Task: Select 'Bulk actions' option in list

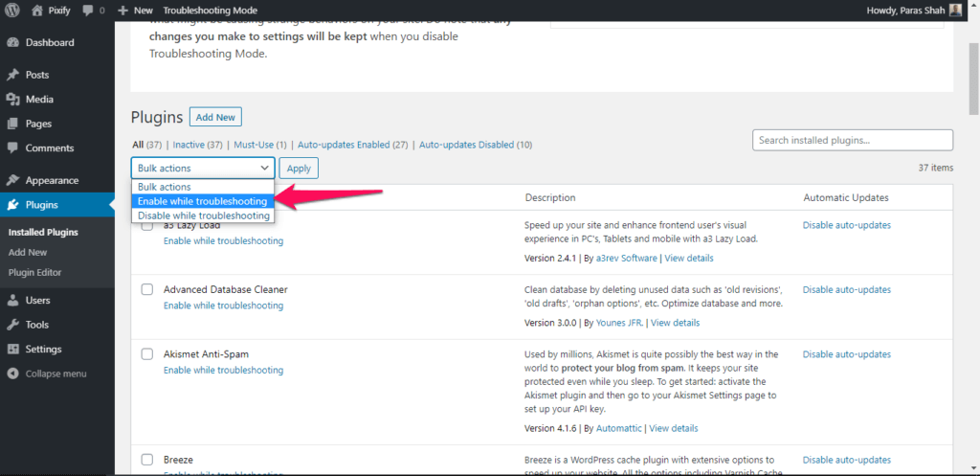Action: [203, 187]
